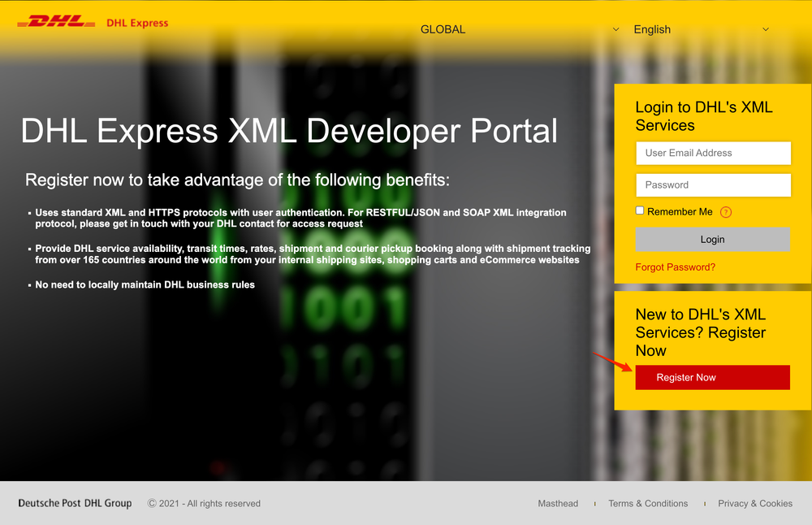Enable the Remember Me checkbox
This screenshot has height=525, width=812.
[x=639, y=210]
